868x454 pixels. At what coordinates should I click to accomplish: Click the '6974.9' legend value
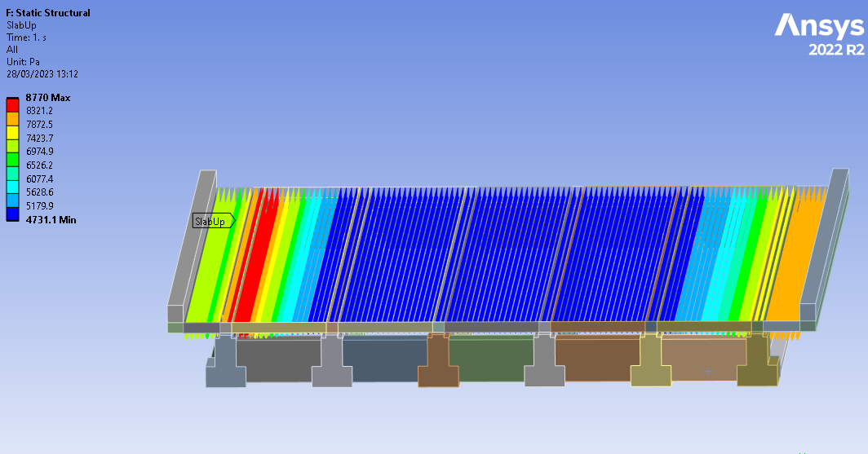[39, 152]
